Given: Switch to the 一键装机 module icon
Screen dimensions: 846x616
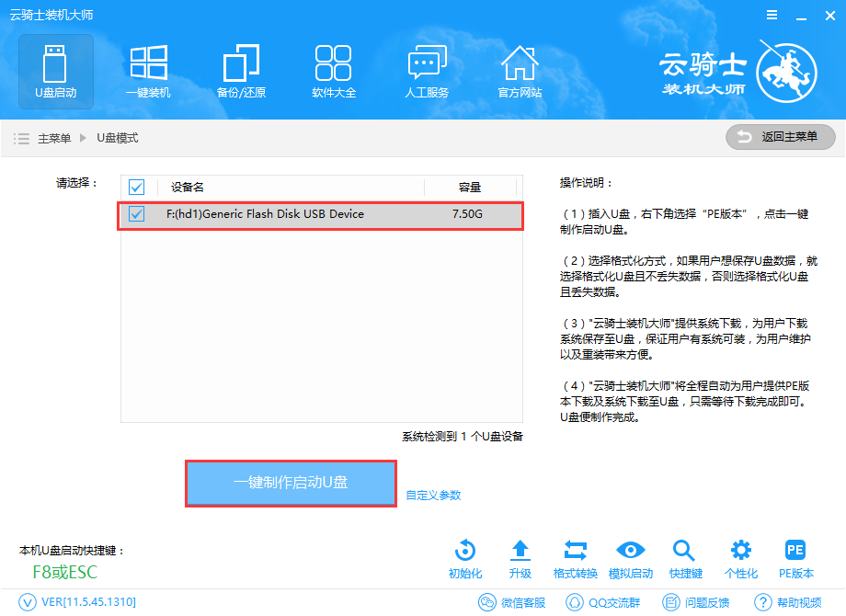Looking at the screenshot, I should 148,71.
